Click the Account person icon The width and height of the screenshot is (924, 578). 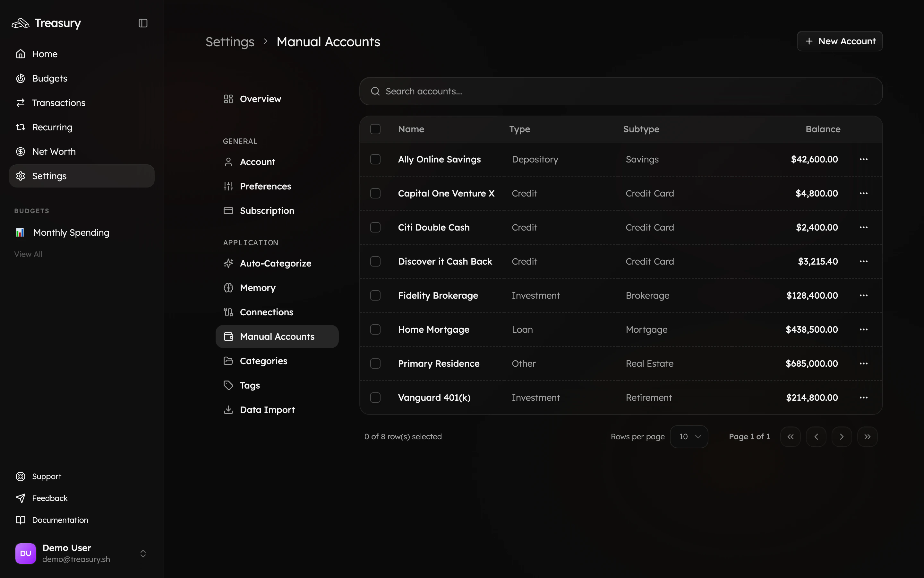click(228, 162)
